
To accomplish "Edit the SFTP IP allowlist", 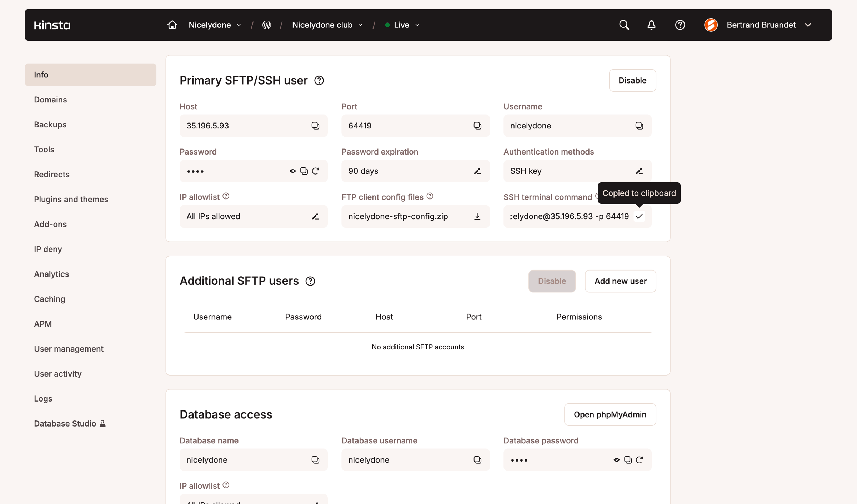I will 315,216.
